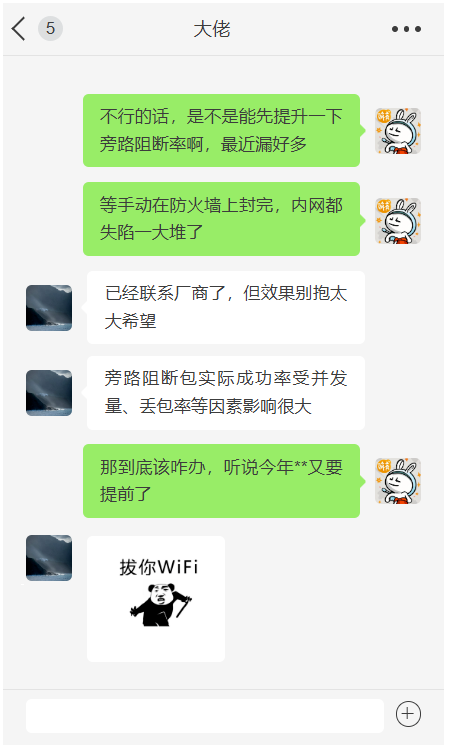Viewport: 449px width, 747px height.
Task: Select the 大佬 chat title
Action: pos(212,29)
